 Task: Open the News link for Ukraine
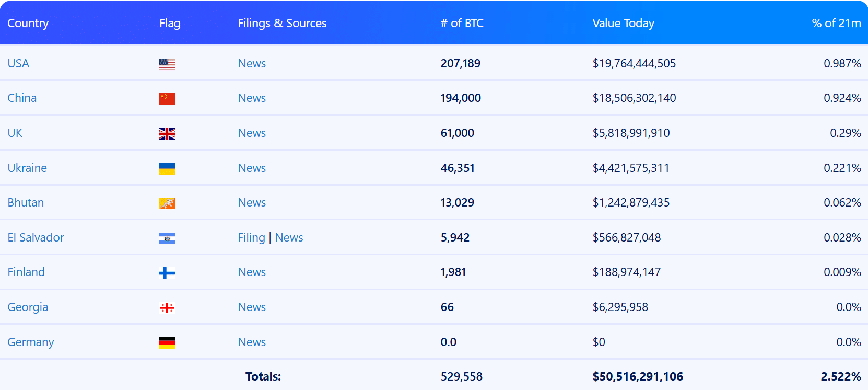252,168
